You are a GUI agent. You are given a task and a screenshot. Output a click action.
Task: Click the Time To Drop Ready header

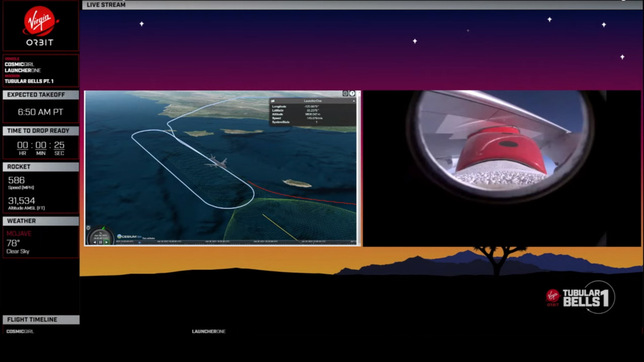(x=40, y=131)
